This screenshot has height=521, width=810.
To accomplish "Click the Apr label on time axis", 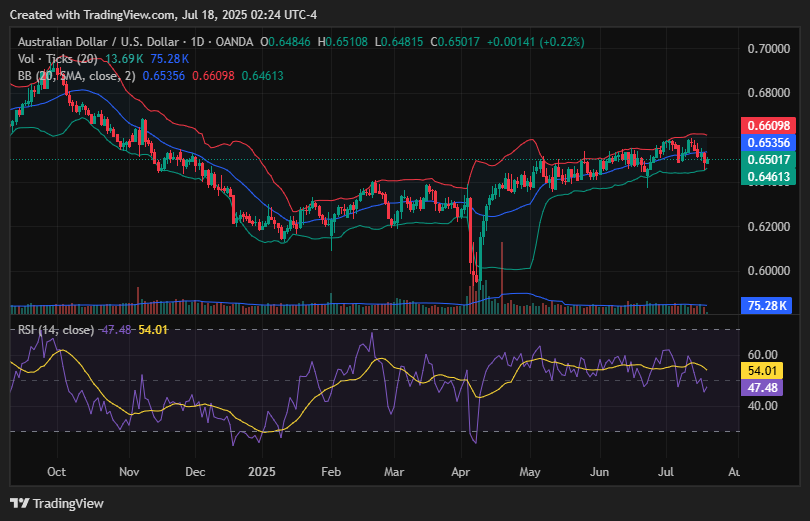I will pyautogui.click(x=461, y=472).
